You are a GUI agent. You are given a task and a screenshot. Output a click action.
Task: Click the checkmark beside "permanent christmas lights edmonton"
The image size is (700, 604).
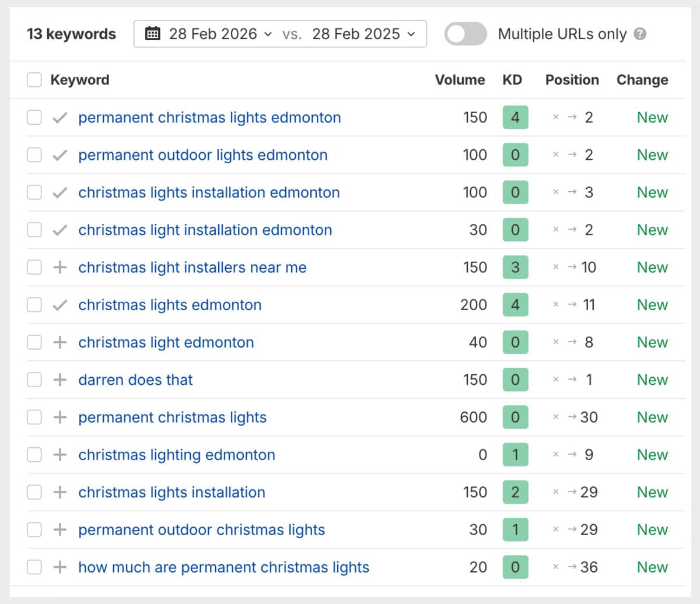click(59, 117)
